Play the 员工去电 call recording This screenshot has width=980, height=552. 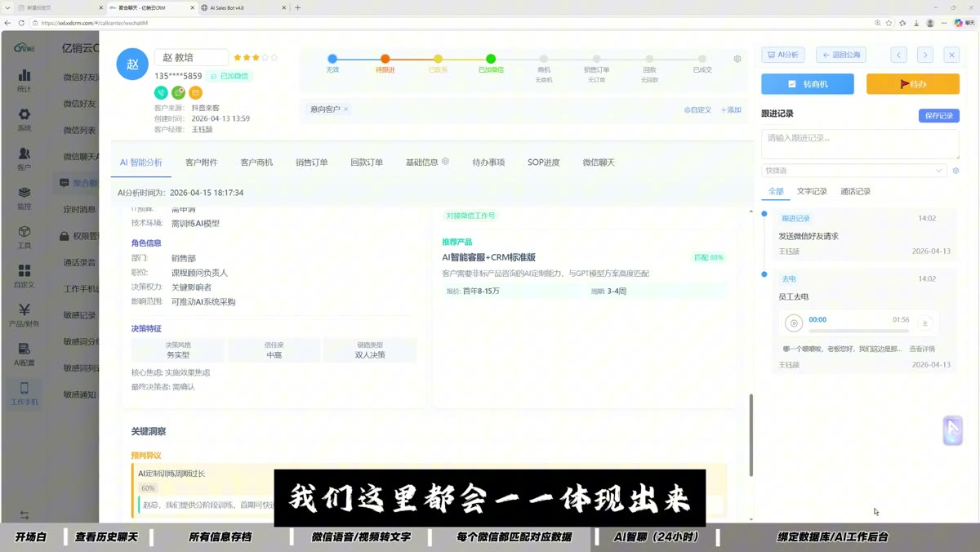[x=794, y=323]
